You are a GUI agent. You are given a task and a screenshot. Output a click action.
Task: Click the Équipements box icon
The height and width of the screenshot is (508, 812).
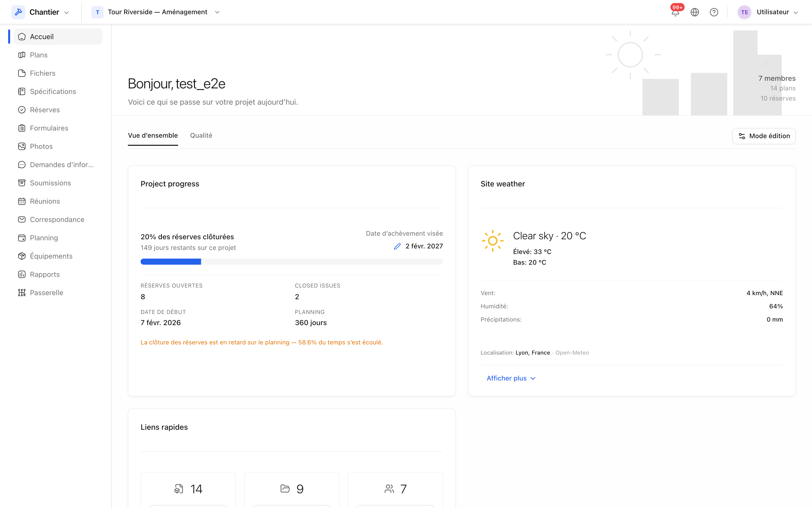(22, 256)
